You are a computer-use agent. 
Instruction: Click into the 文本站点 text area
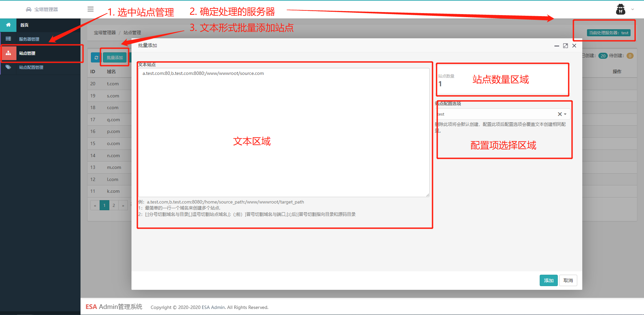(284, 132)
